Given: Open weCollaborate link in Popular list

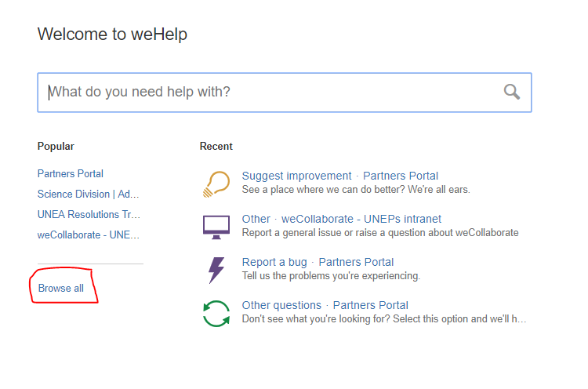Looking at the screenshot, I should click(88, 234).
